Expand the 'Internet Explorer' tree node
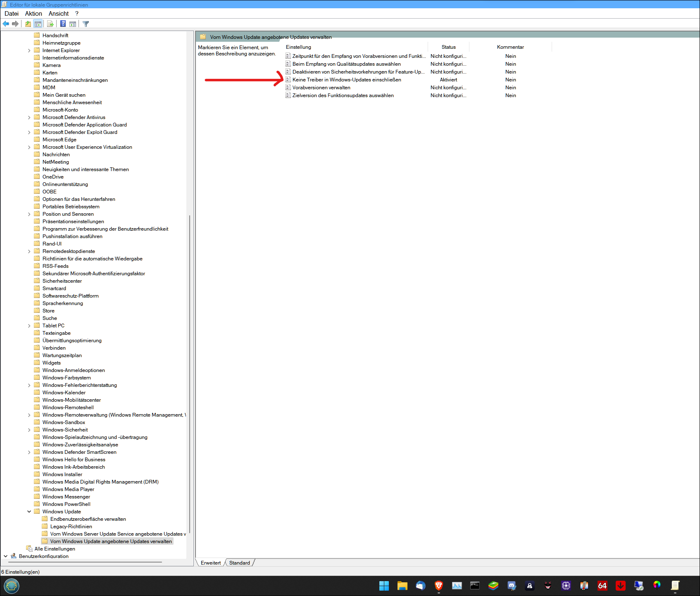The image size is (700, 596). click(29, 50)
